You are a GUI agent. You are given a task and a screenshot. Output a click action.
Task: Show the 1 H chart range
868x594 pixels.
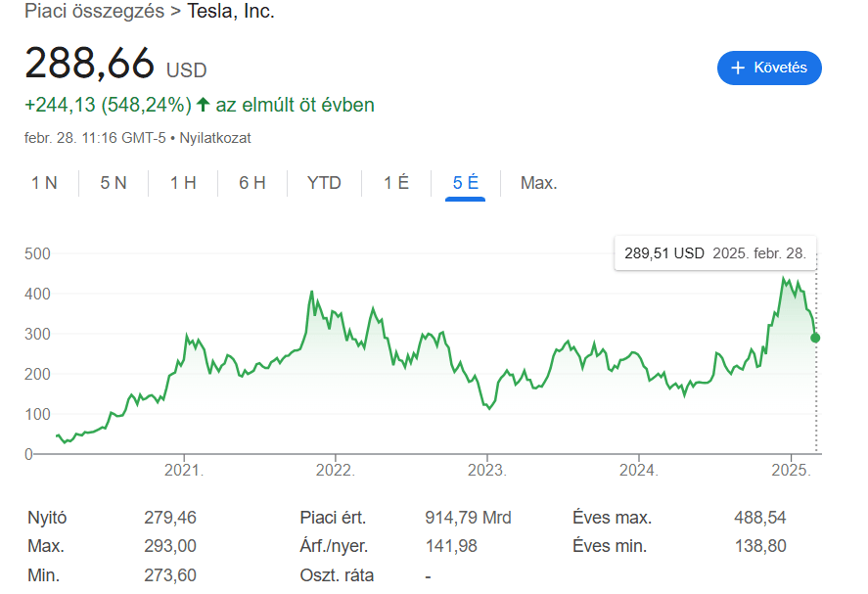(x=183, y=183)
